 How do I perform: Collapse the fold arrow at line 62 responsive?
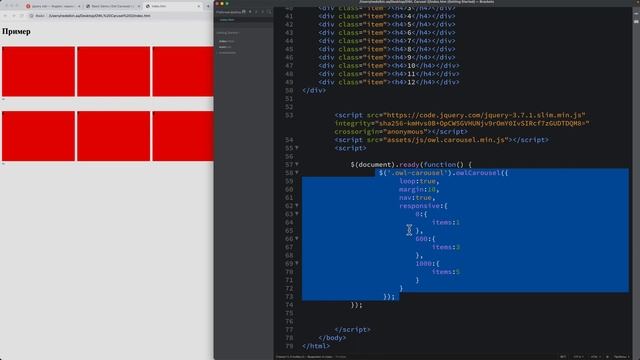point(297,205)
